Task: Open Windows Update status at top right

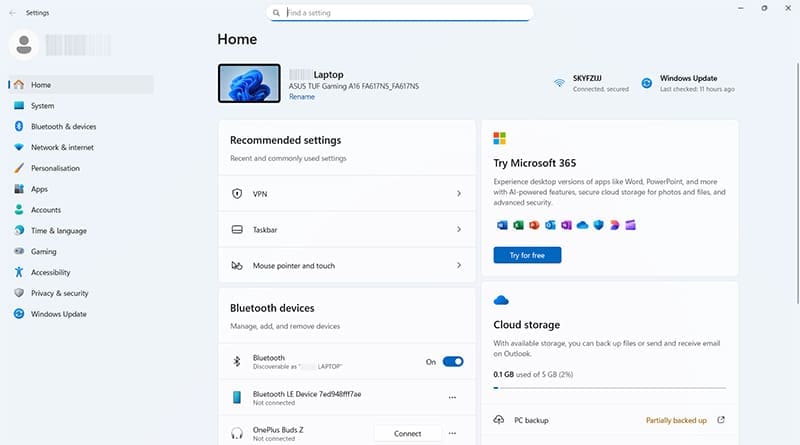Action: tap(688, 83)
